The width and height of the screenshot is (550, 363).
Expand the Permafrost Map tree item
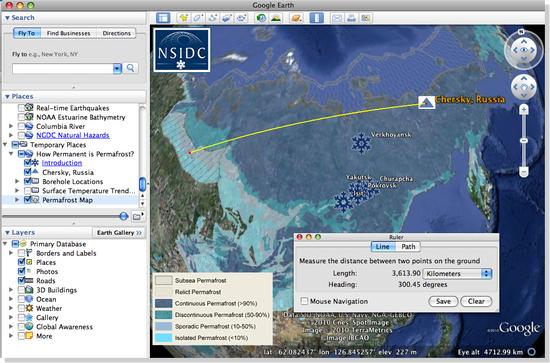[17, 200]
